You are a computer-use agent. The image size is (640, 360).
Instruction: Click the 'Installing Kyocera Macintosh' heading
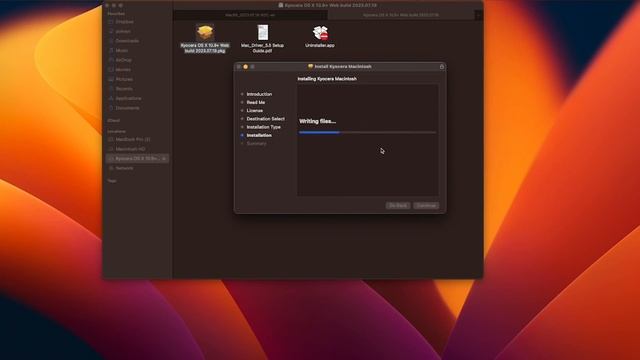pyautogui.click(x=327, y=79)
